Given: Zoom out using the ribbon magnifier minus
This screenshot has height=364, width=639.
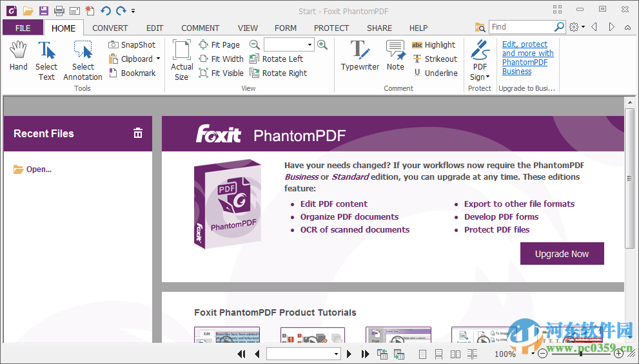Looking at the screenshot, I should (254, 45).
